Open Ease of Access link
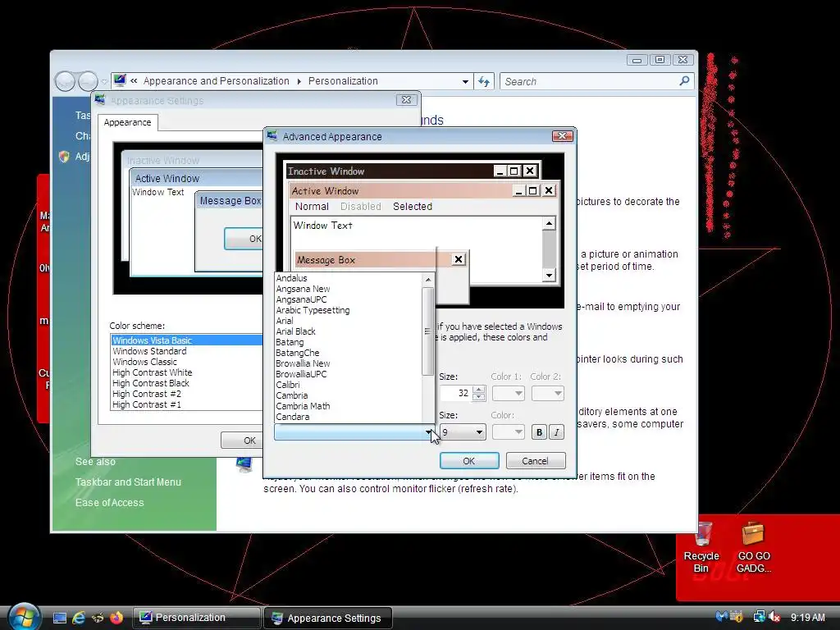The width and height of the screenshot is (840, 630). pyautogui.click(x=109, y=503)
